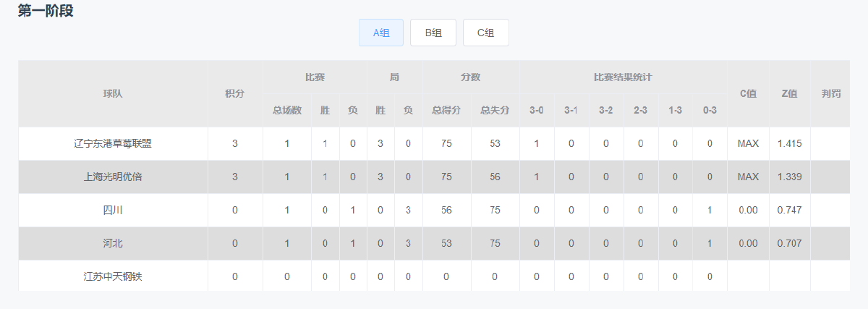
Task: Open team 上海光明优倍
Action: coord(113,177)
